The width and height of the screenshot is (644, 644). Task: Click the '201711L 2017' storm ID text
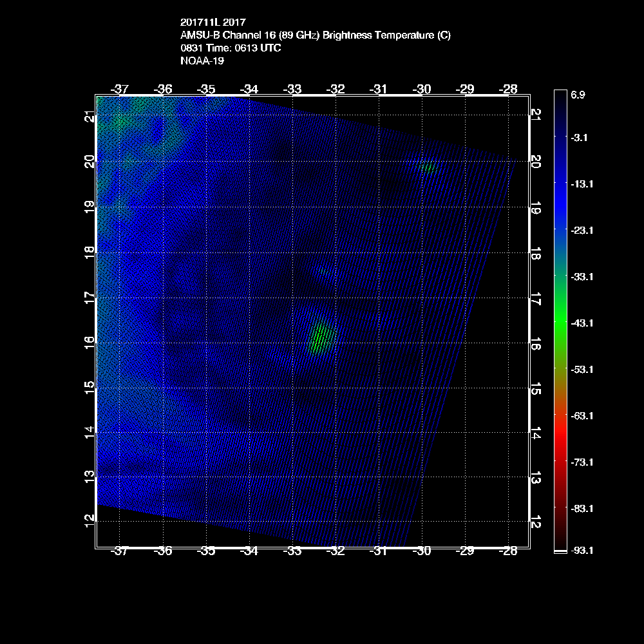click(213, 22)
